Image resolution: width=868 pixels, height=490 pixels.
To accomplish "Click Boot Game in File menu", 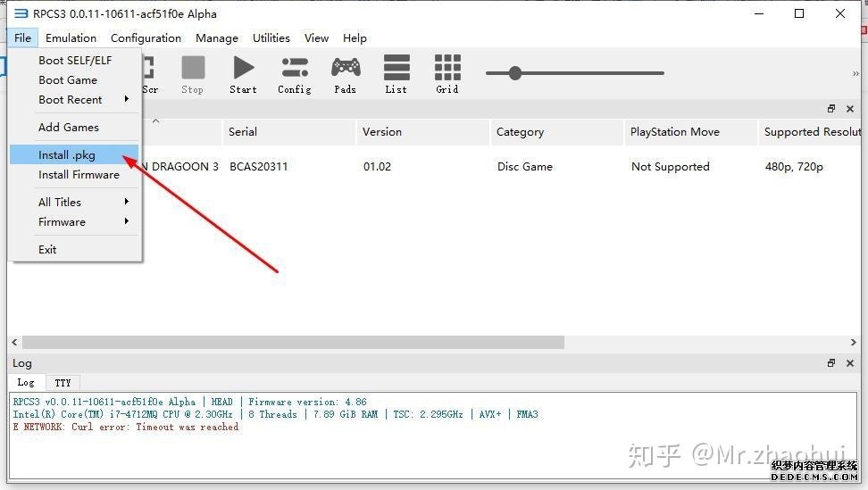I will tap(68, 80).
